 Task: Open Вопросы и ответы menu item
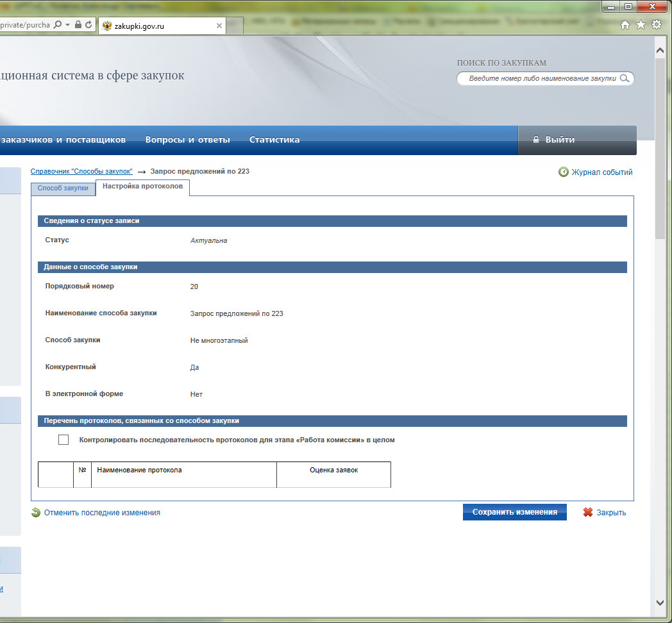(187, 140)
